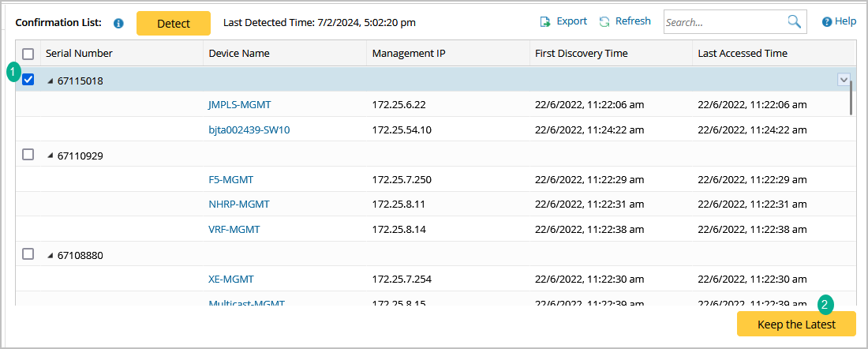Click the Refresh icon
868x349 pixels.
coord(604,22)
